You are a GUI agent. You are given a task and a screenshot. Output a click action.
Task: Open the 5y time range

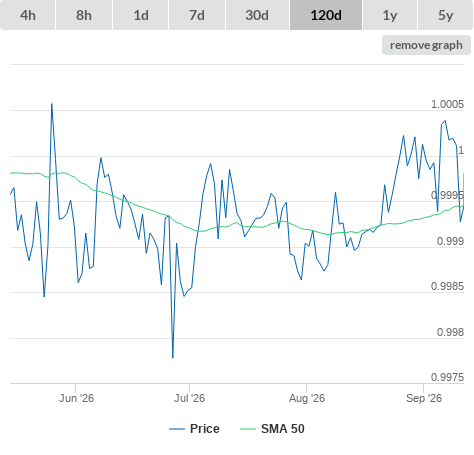coord(446,15)
